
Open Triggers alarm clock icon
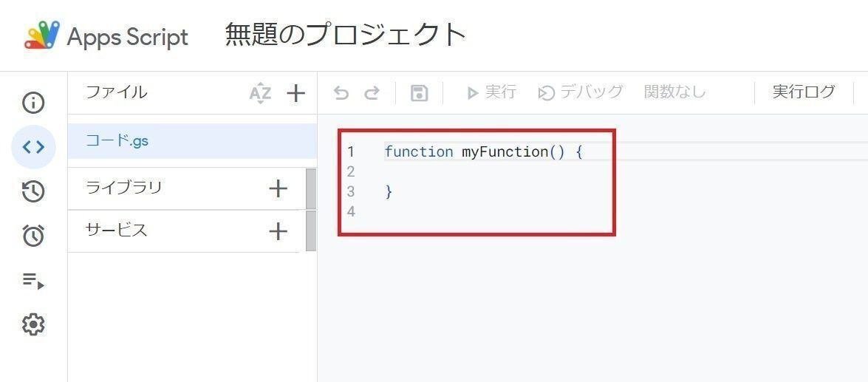pyautogui.click(x=33, y=236)
